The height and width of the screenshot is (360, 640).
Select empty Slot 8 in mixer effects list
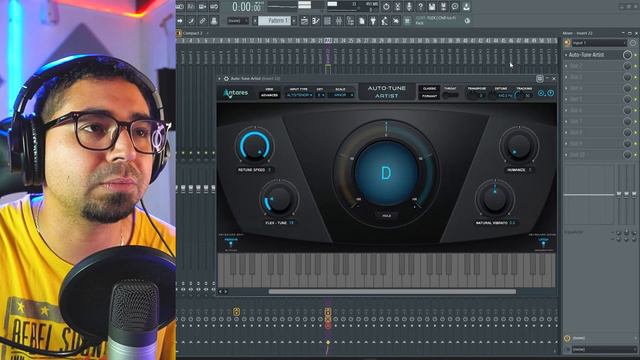pyautogui.click(x=593, y=133)
